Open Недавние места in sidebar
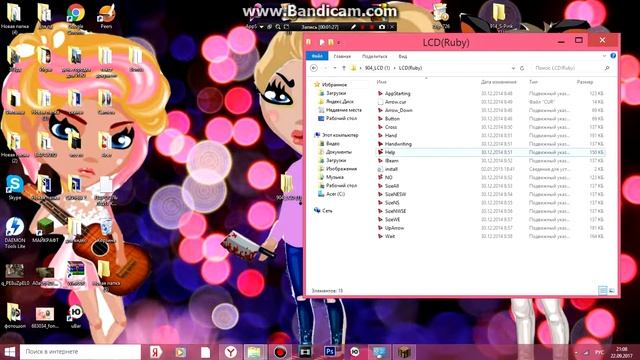The height and width of the screenshot is (360, 640). coord(343,110)
